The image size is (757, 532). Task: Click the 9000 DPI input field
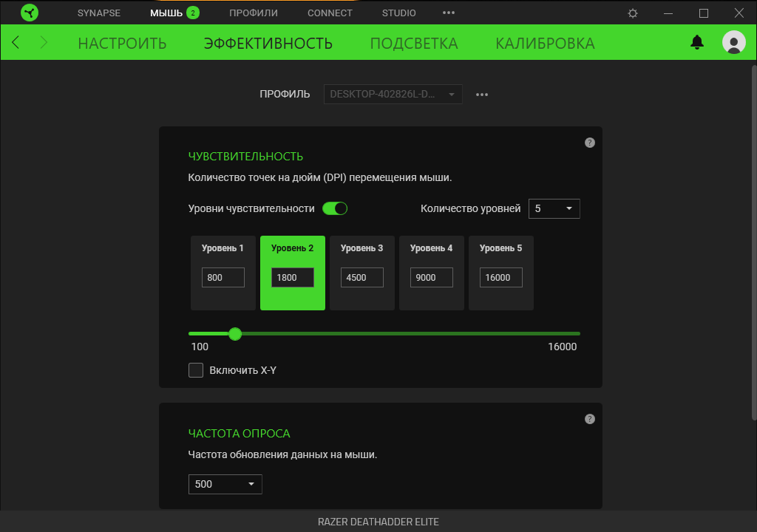pyautogui.click(x=432, y=278)
